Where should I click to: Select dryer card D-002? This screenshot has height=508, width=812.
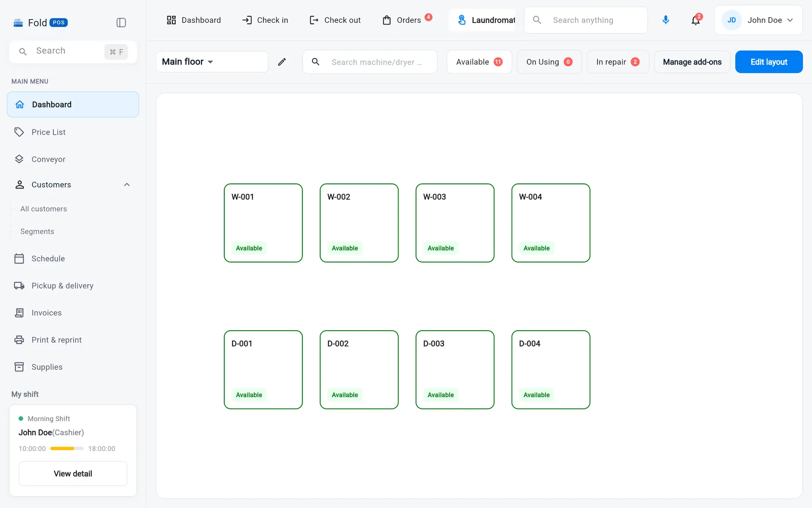359,370
